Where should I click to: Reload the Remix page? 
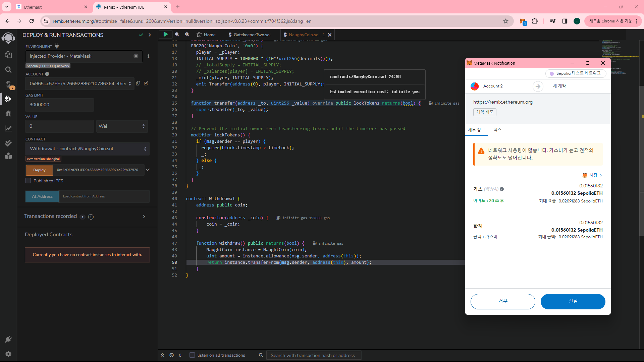click(x=32, y=21)
